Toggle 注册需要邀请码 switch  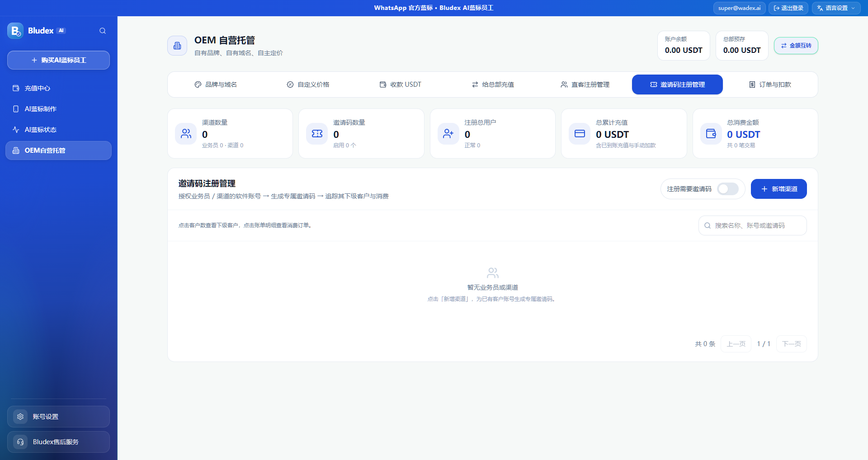(x=728, y=189)
